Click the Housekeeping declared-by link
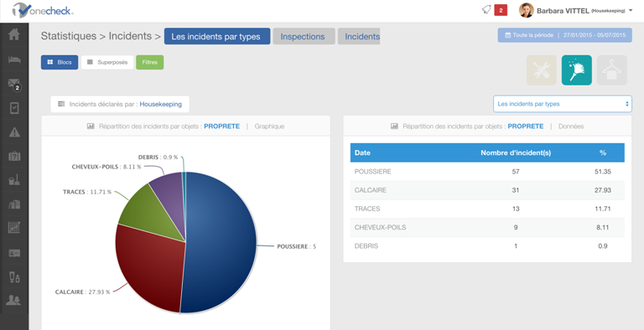 [161, 104]
